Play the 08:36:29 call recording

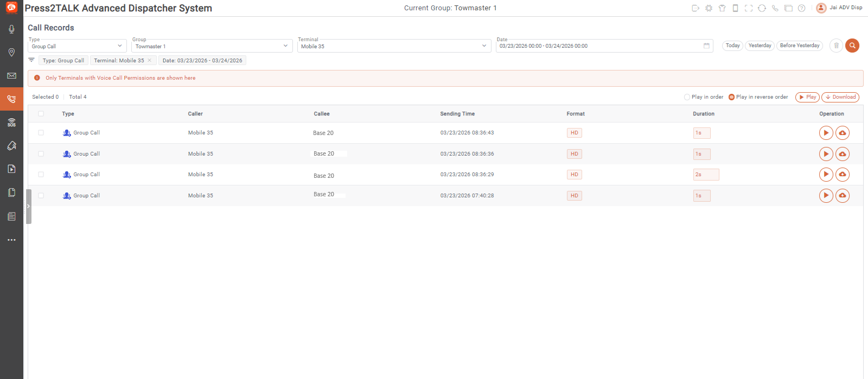click(x=826, y=175)
